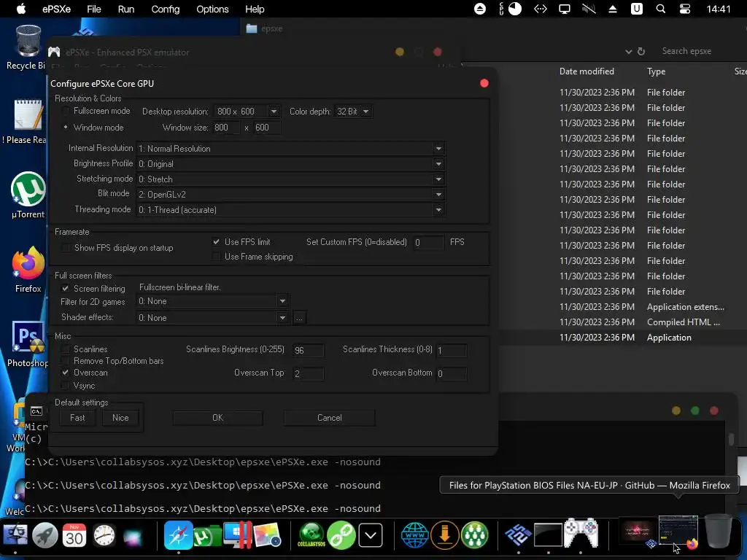747x560 pixels.
Task: Enable the Scanlines checkbox
Action: (x=66, y=349)
